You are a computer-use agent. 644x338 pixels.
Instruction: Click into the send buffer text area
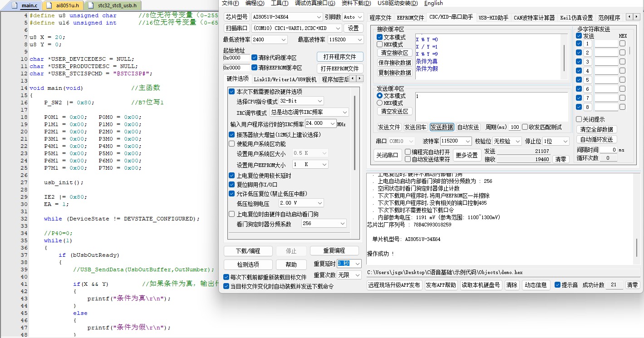point(492,107)
